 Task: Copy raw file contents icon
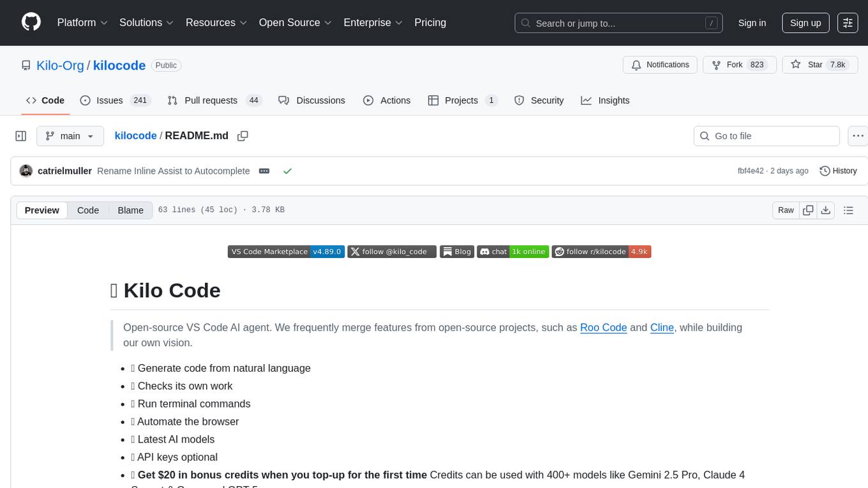pos(809,210)
